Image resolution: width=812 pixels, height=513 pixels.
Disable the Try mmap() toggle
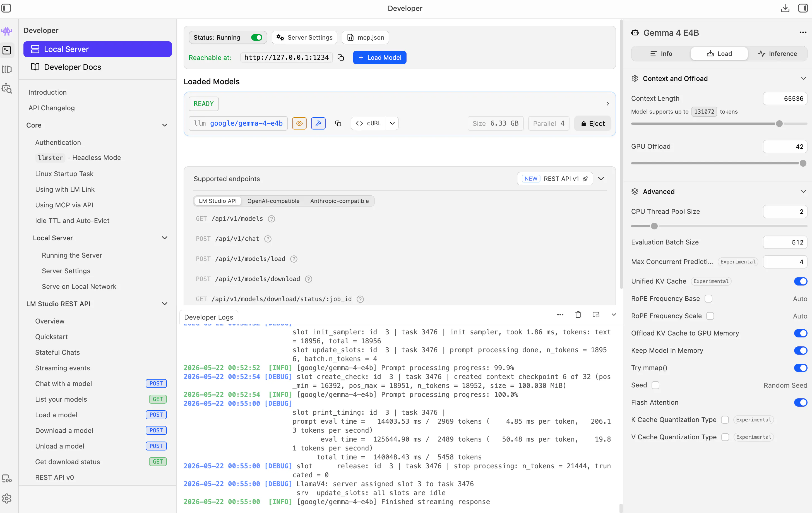coord(801,368)
